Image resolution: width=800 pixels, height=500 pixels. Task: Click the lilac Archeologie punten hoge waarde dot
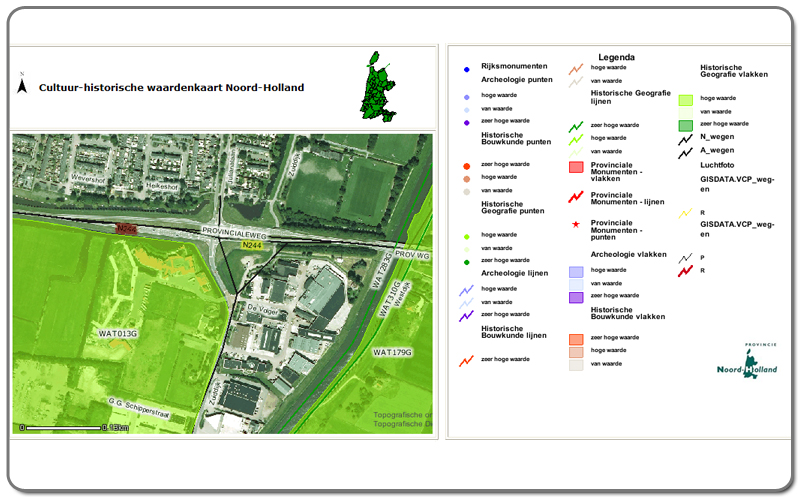[x=466, y=97]
